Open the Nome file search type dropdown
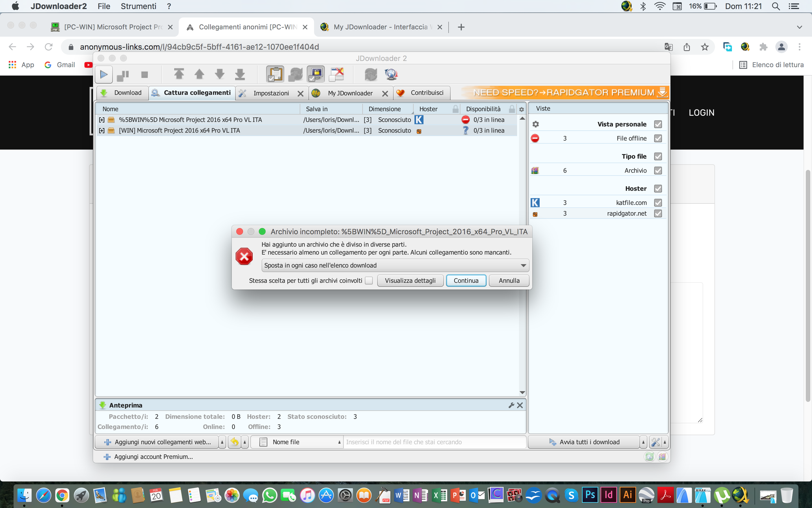The image size is (812, 508). [297, 442]
